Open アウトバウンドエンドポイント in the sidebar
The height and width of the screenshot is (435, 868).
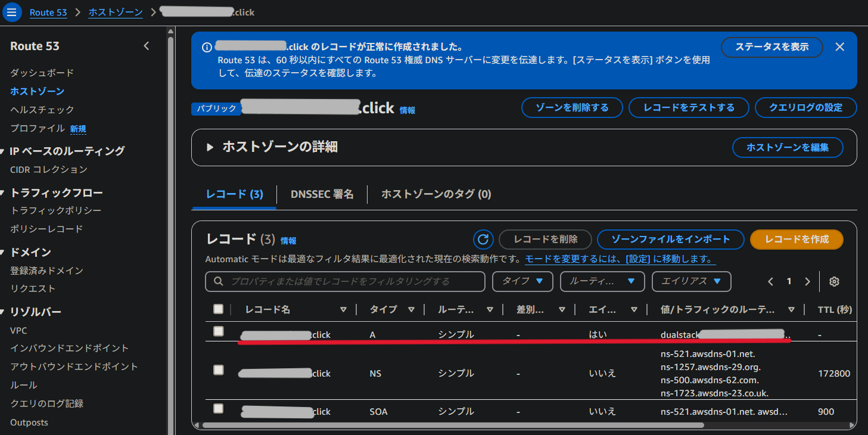coord(74,366)
